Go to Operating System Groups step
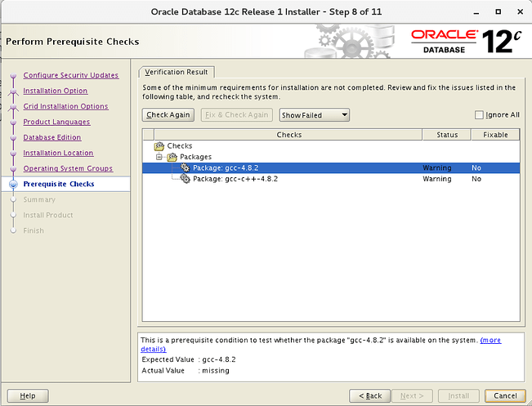The image size is (532, 406). click(x=68, y=168)
